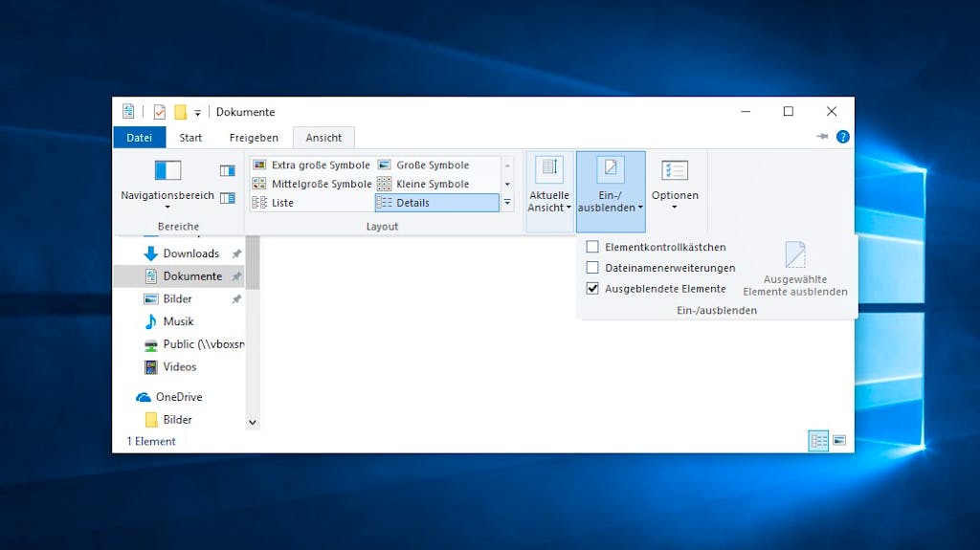
Task: Click the pin icon next to Dokumente
Action: point(236,276)
